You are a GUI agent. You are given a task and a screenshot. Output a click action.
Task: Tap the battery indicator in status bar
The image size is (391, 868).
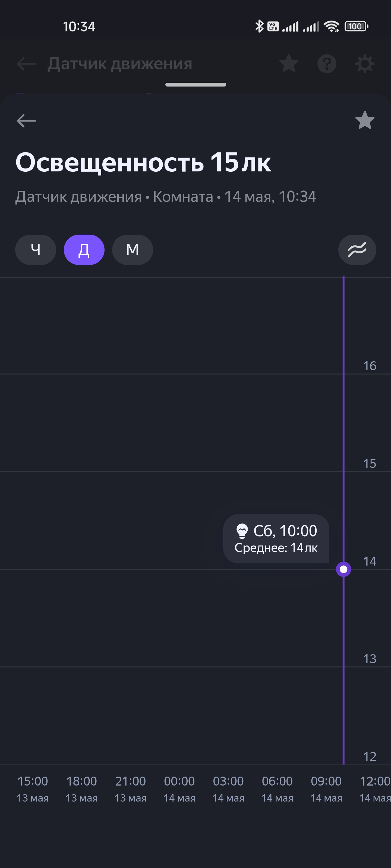tap(356, 26)
